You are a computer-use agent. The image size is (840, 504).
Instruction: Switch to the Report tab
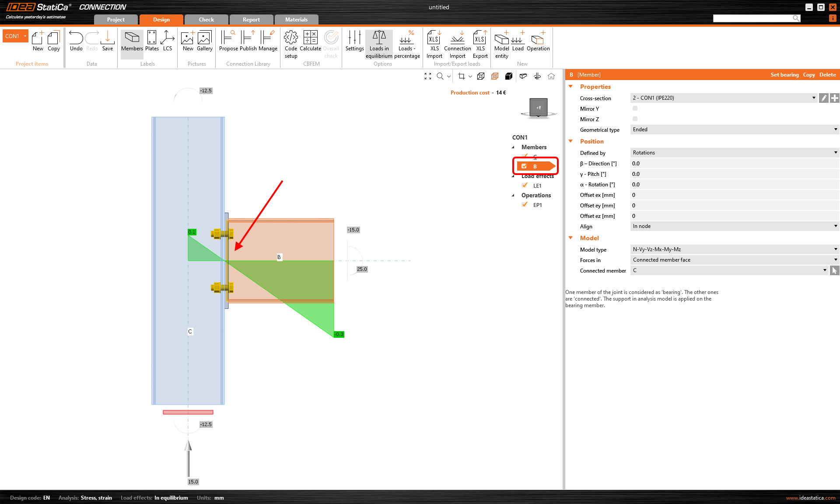251,19
